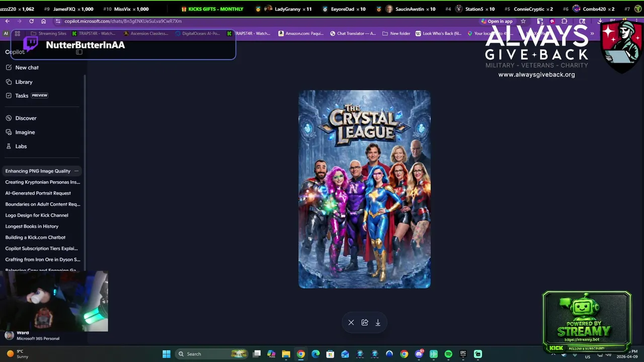
Task: Open chat 'Boundaries on Adult Content Req...'
Action: click(43, 204)
